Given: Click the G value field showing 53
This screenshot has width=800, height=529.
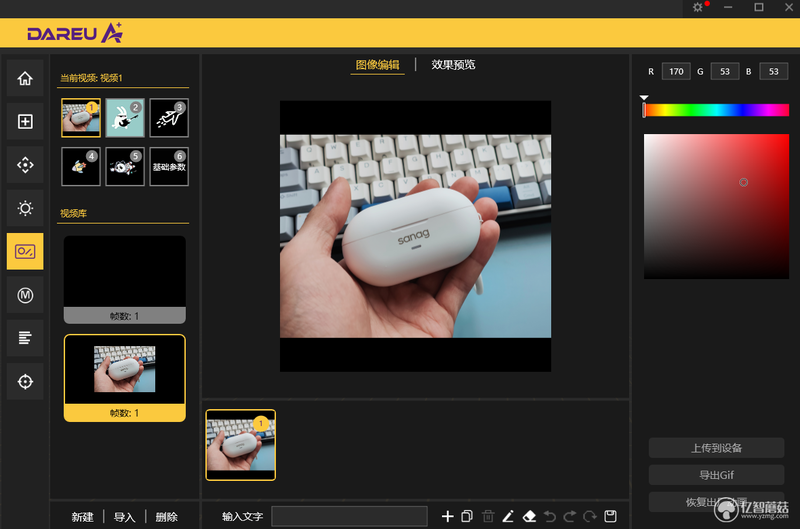Looking at the screenshot, I should [725, 71].
